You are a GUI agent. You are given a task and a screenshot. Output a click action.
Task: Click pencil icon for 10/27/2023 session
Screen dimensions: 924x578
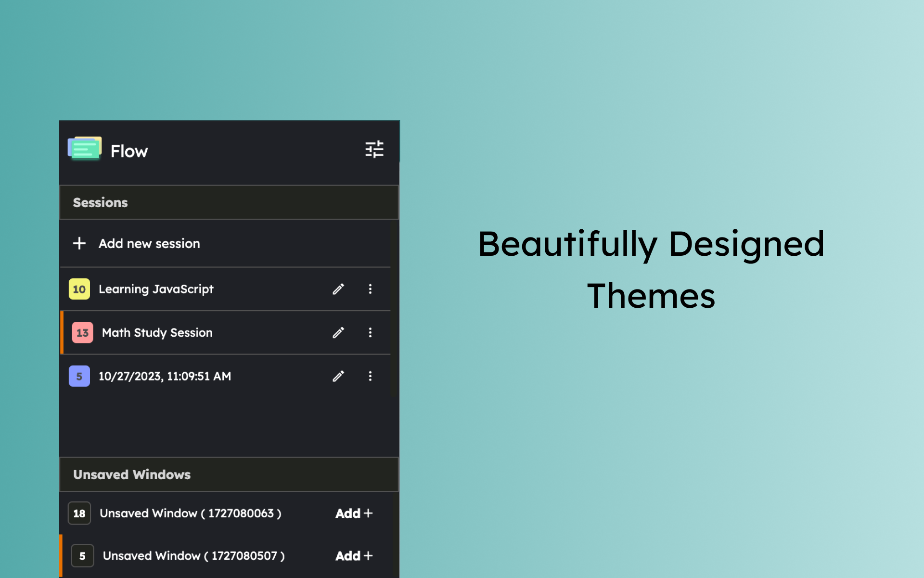[338, 376]
